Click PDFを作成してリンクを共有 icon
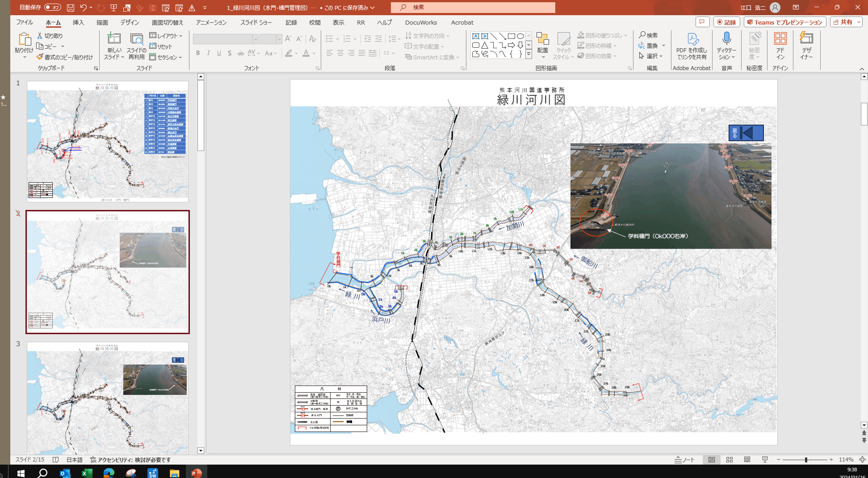 692,46
